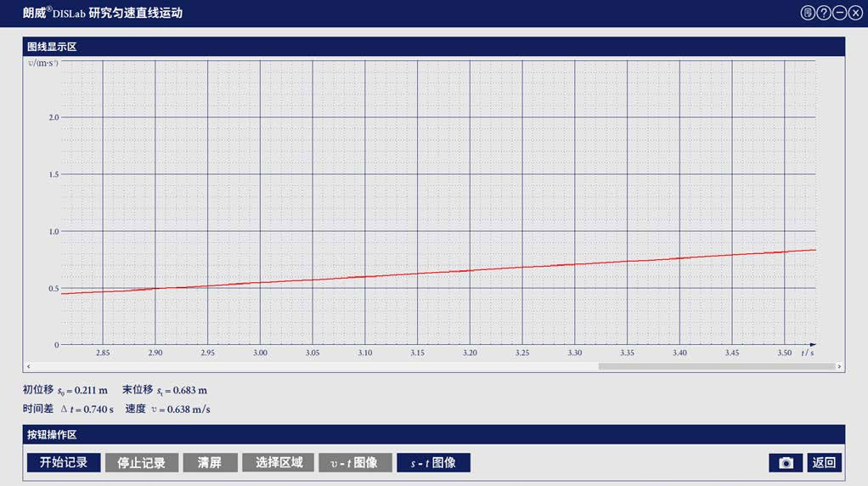Click the 初位移 0.211 m readout

pyautogui.click(x=65, y=390)
